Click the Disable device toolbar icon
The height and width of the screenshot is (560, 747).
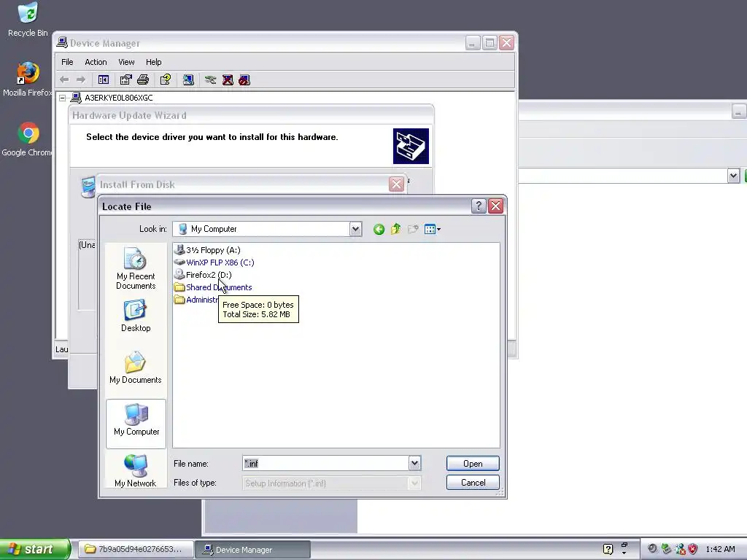[244, 79]
